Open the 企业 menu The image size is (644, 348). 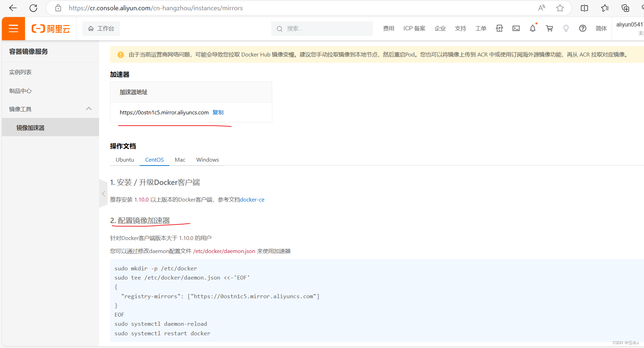tap(440, 29)
